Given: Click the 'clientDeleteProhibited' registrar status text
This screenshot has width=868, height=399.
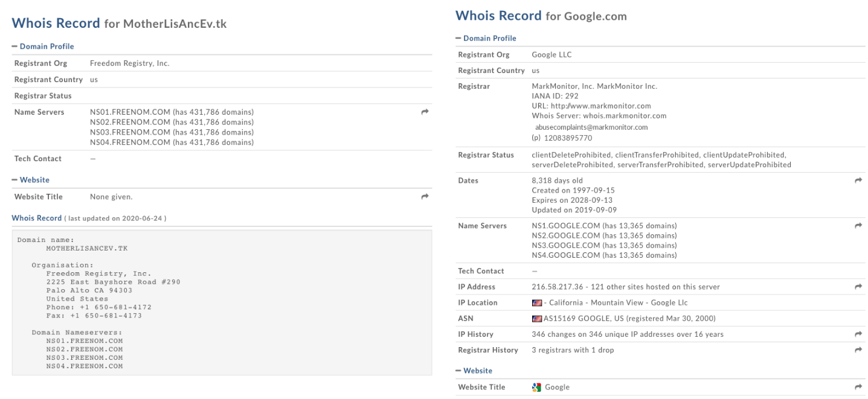Looking at the screenshot, I should (x=571, y=155).
